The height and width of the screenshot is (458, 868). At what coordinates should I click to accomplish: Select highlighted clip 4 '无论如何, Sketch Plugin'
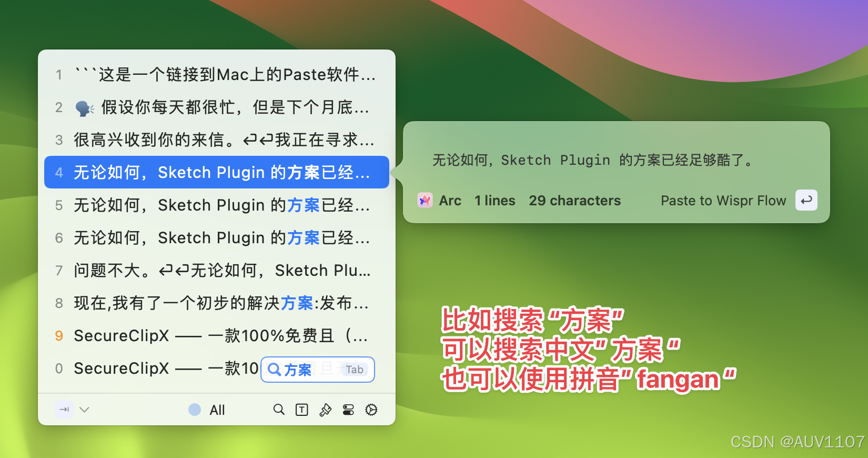[x=217, y=172]
